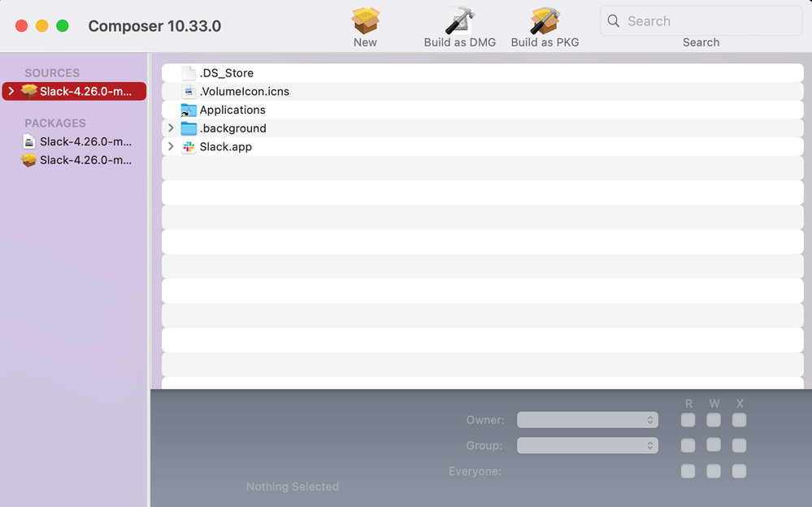The image size is (812, 507).
Task: Toggle Group read (R) checkbox
Action: coord(688,445)
